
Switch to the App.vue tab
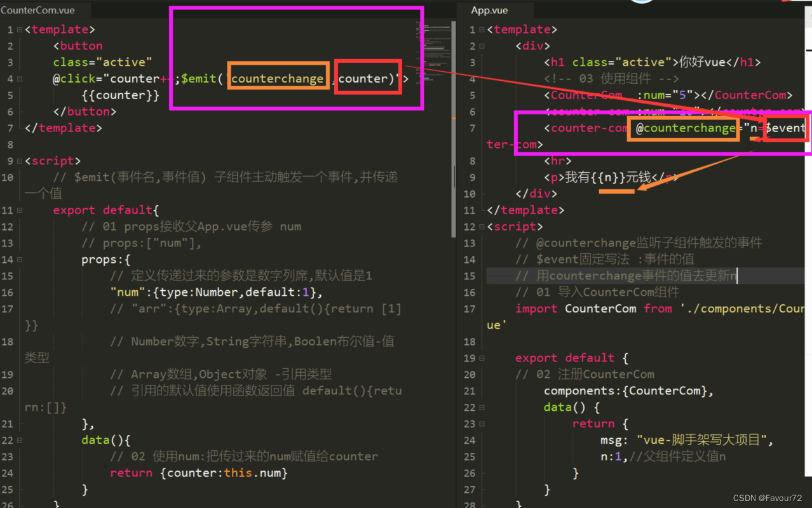coord(489,10)
